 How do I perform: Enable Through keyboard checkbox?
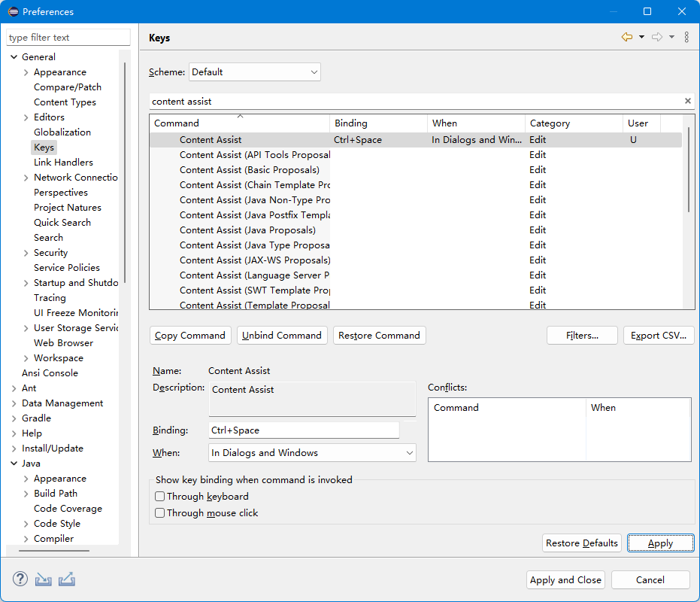click(160, 497)
